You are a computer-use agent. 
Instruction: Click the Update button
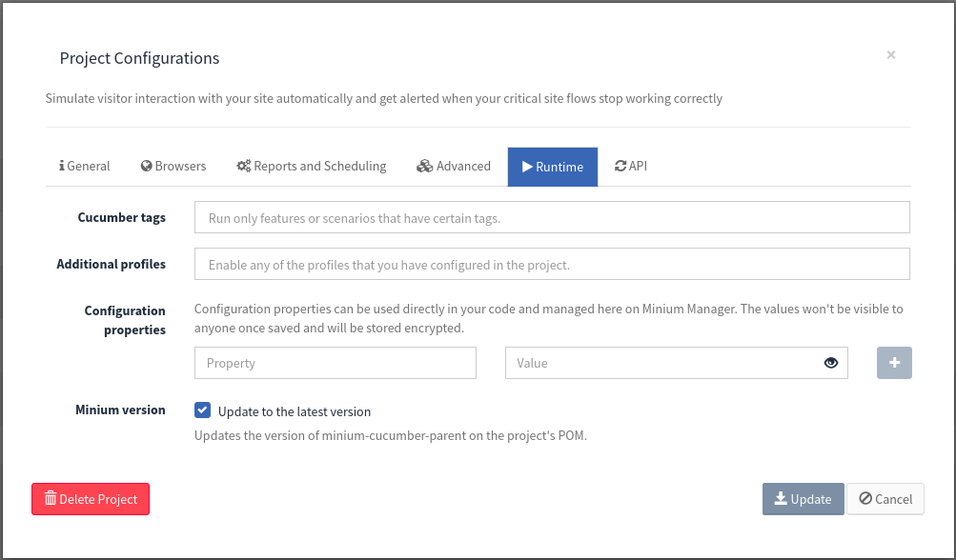[x=803, y=499]
